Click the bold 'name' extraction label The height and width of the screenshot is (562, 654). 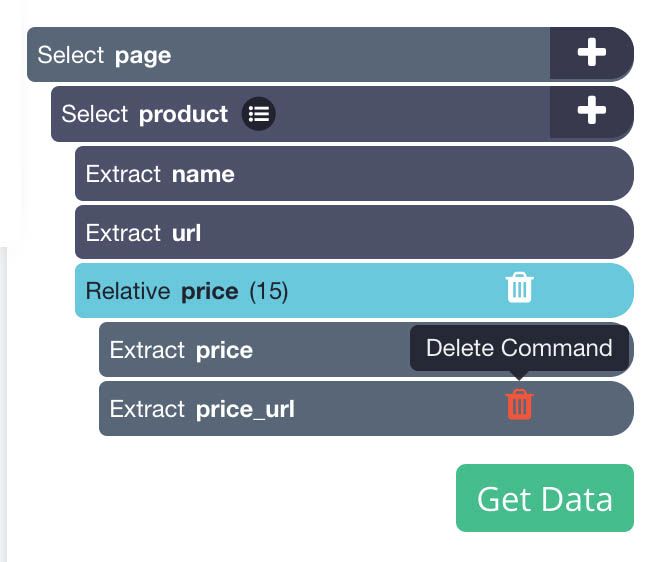pos(203,174)
